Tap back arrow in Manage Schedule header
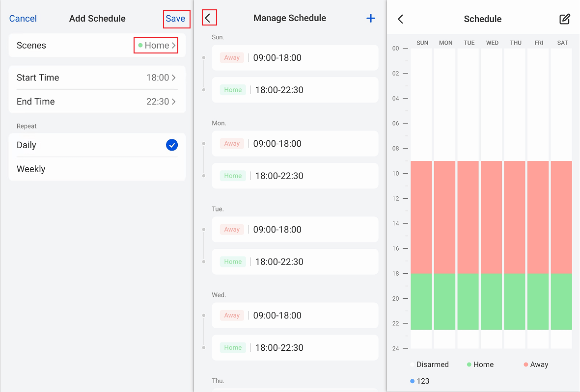This screenshot has width=580, height=392. pyautogui.click(x=208, y=18)
